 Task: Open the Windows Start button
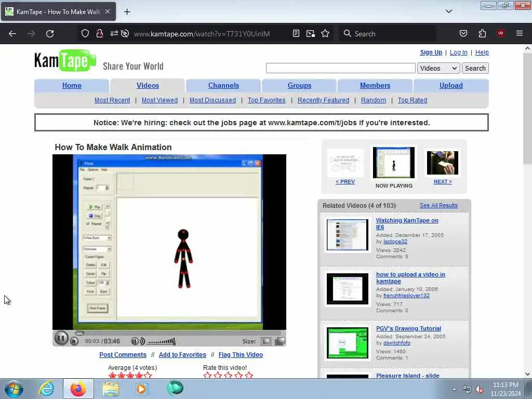pyautogui.click(x=14, y=389)
